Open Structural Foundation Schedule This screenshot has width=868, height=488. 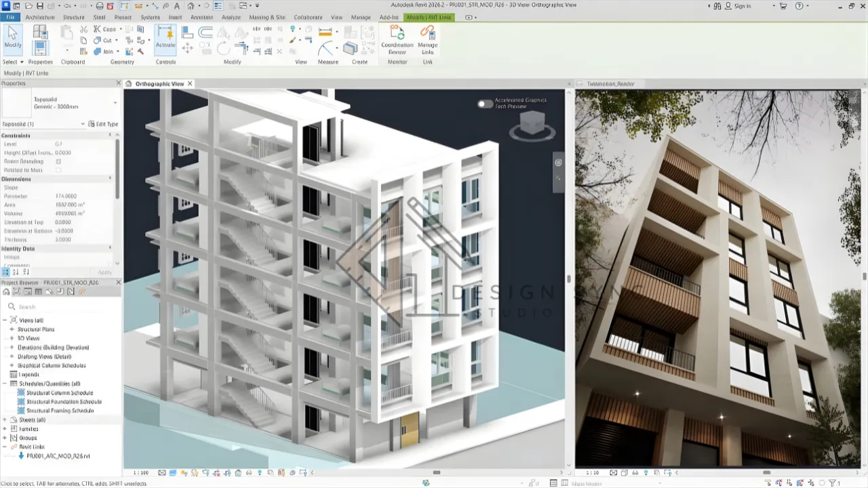tap(64, 401)
